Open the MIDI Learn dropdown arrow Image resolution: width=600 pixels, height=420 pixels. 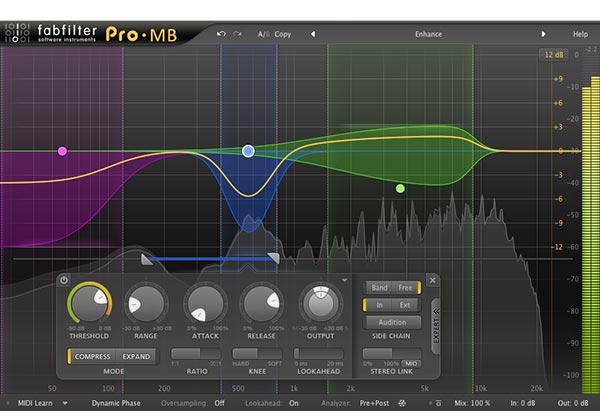click(65, 403)
